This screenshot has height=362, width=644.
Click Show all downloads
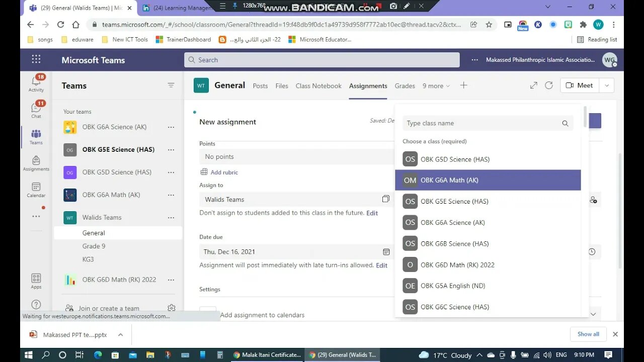(588, 334)
